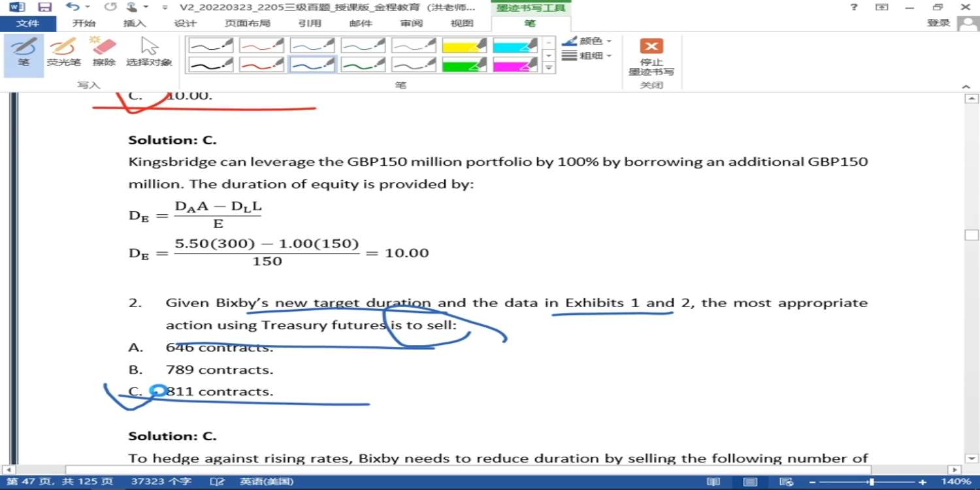Click 登录 sign-in link
Image resolution: width=980 pixels, height=490 pixels.
(x=938, y=23)
